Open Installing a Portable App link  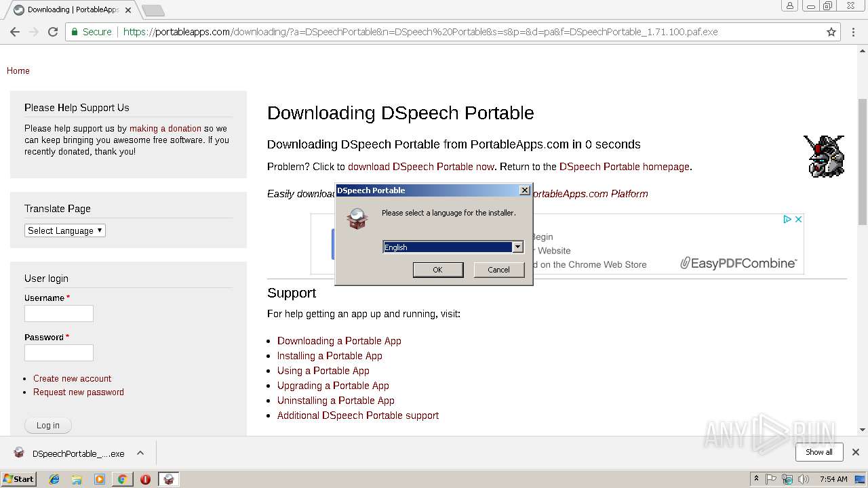tap(330, 356)
